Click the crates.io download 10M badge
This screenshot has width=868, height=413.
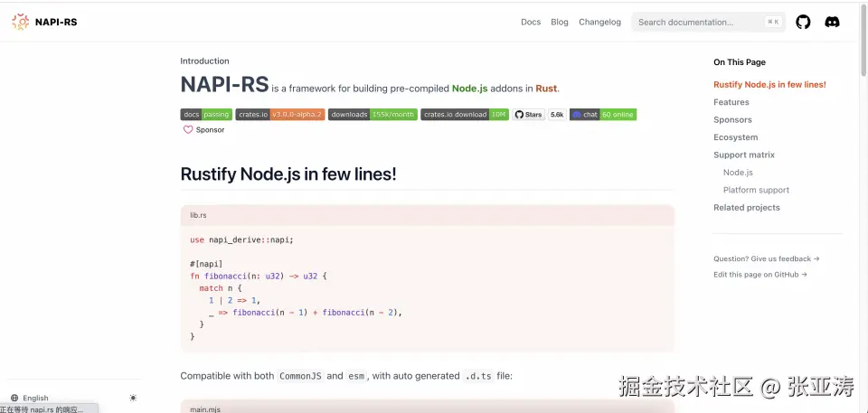(465, 115)
